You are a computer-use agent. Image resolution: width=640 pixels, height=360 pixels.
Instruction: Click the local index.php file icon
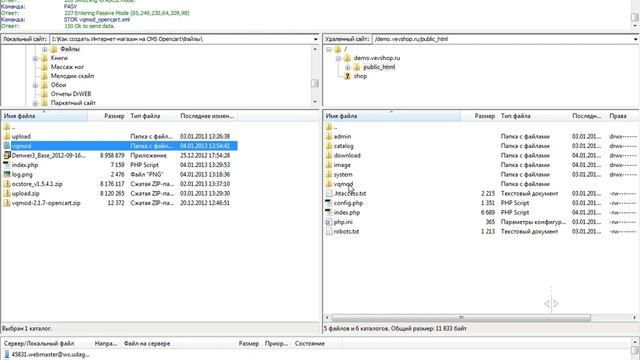(x=7, y=165)
